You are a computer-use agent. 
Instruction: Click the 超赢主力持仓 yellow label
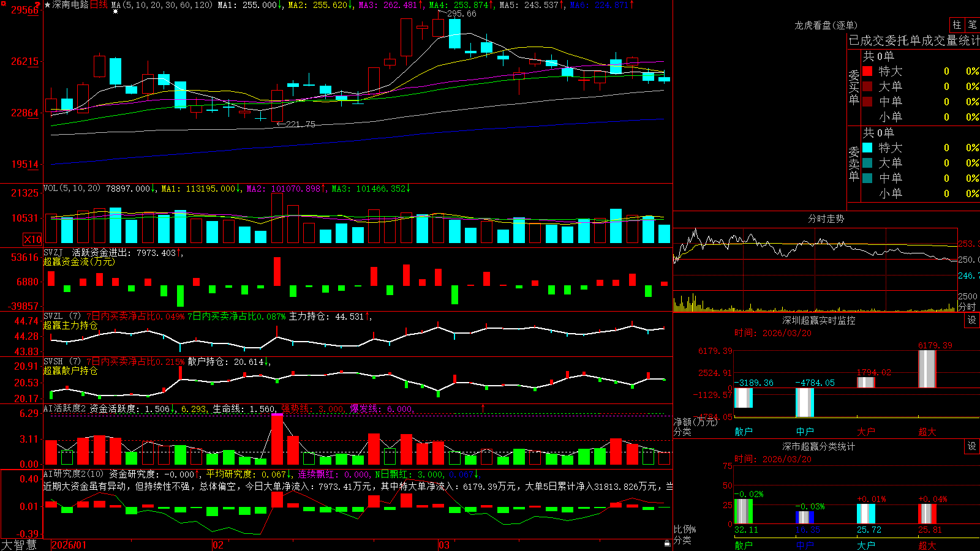tap(70, 325)
